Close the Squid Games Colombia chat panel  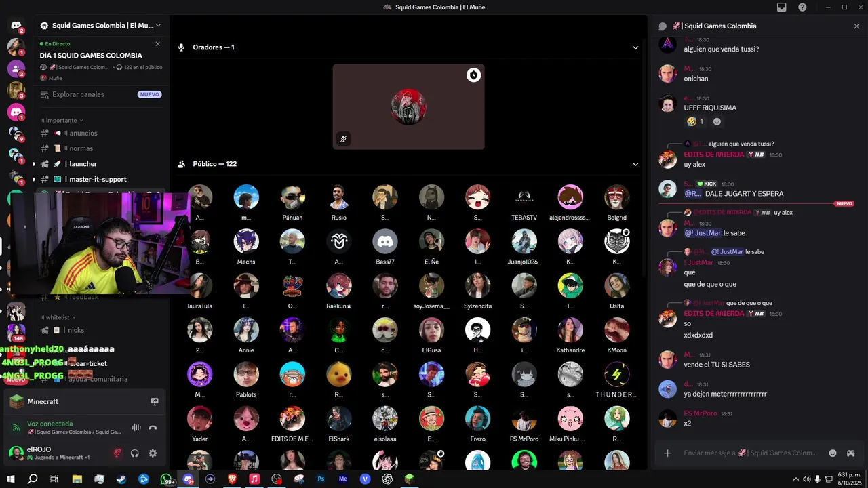pos(856,26)
